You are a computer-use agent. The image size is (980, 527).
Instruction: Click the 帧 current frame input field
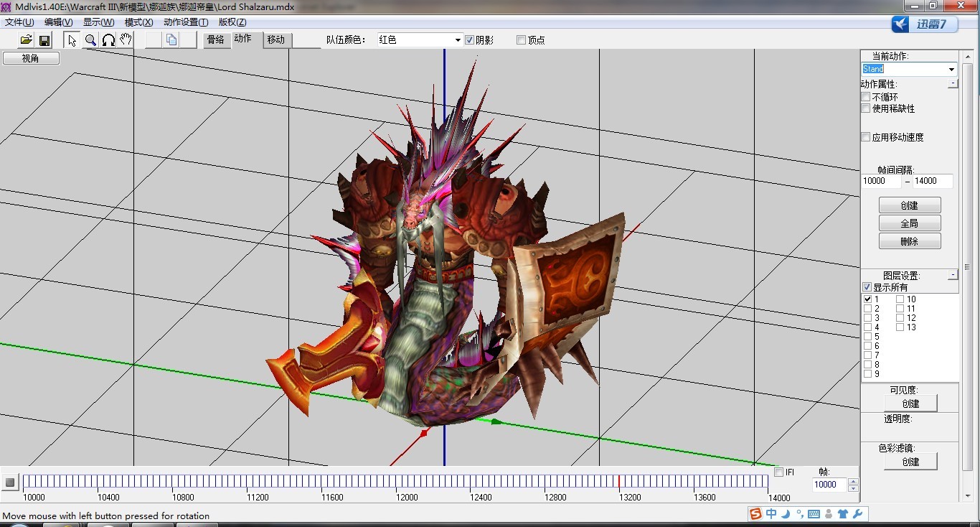tap(829, 485)
